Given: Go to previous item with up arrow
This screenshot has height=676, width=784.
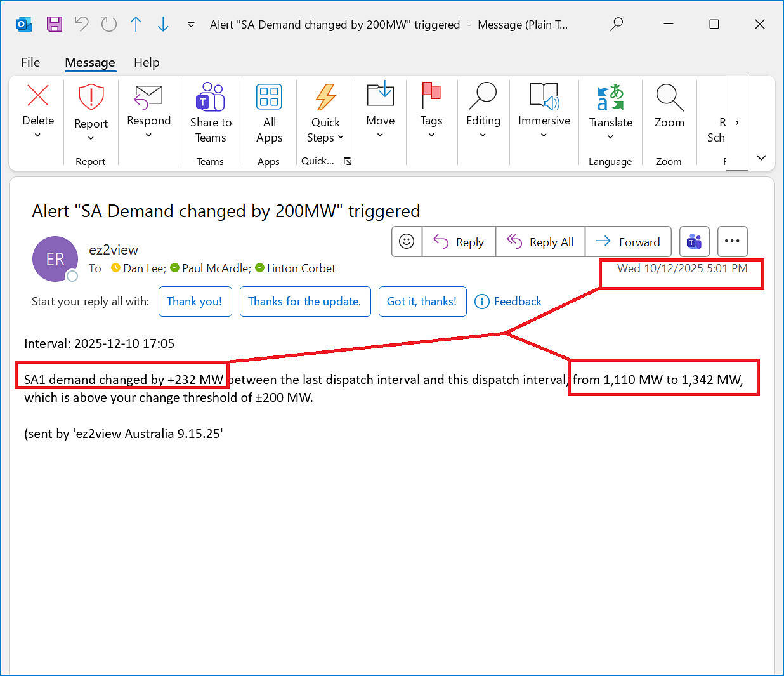Looking at the screenshot, I should coord(136,24).
